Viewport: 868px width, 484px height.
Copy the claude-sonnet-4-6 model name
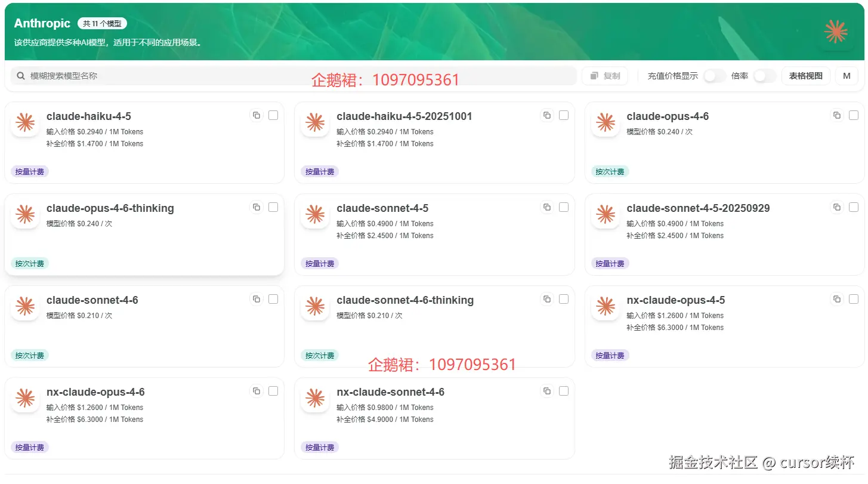coord(257,299)
